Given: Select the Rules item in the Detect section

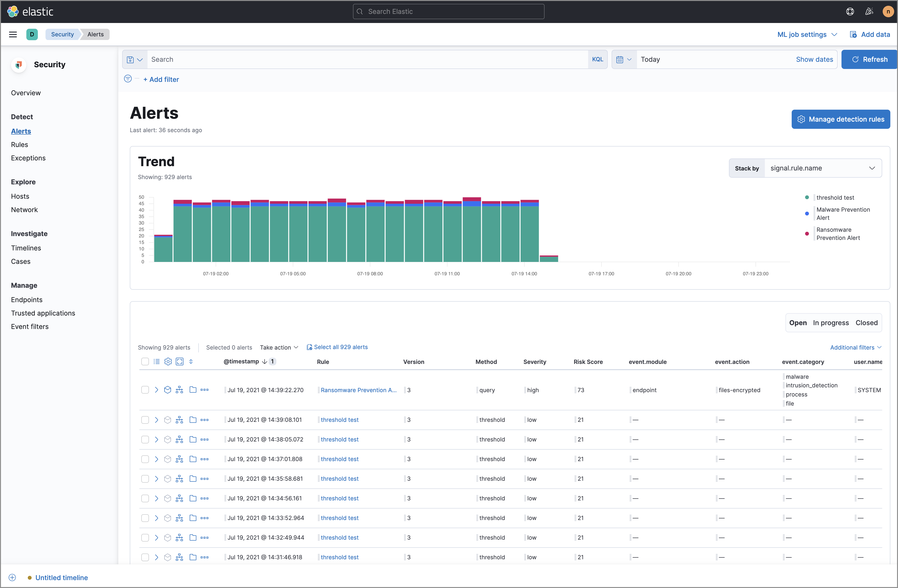Looking at the screenshot, I should coord(19,144).
